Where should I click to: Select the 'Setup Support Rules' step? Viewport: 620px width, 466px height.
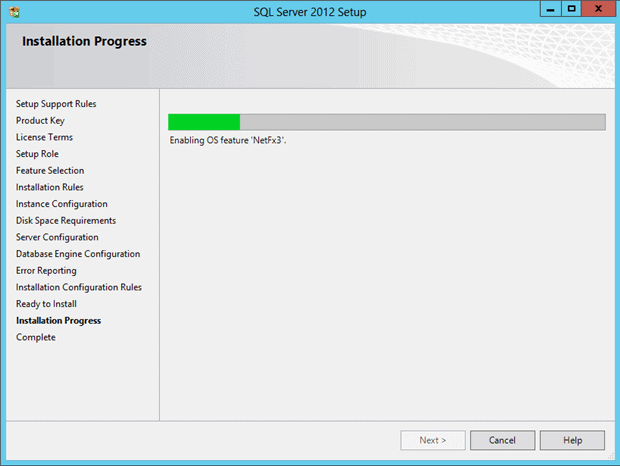pos(56,104)
